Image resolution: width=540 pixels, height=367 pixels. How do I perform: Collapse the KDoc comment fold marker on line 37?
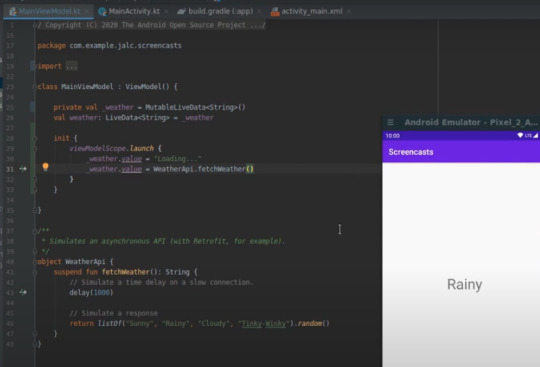[x=35, y=231]
